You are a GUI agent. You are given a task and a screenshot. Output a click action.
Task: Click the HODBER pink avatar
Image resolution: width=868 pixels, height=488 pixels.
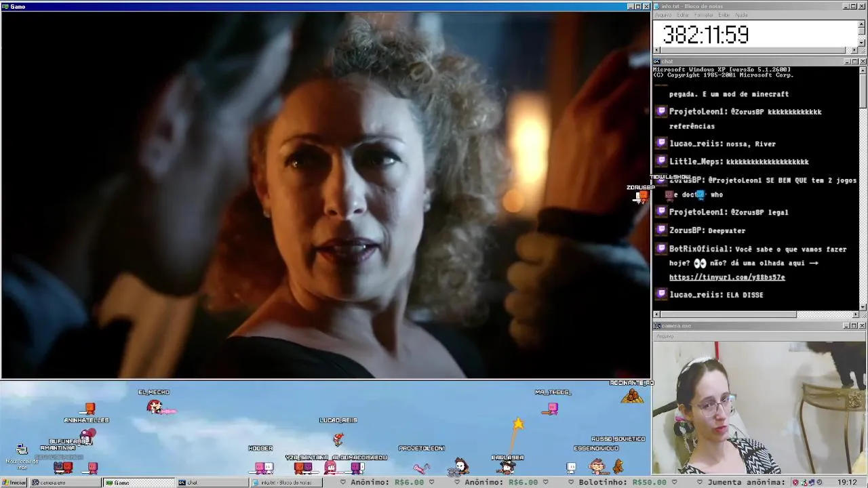tap(259, 466)
